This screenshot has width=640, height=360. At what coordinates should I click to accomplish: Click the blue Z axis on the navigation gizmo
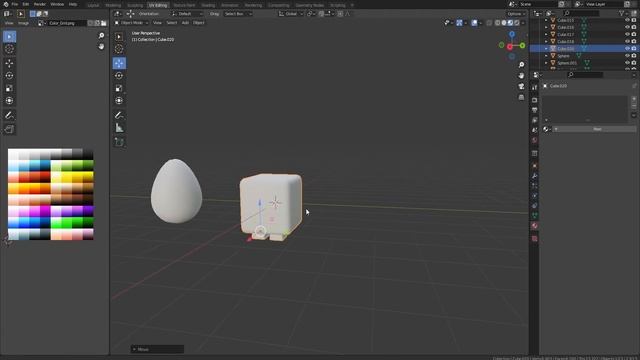pos(512,35)
